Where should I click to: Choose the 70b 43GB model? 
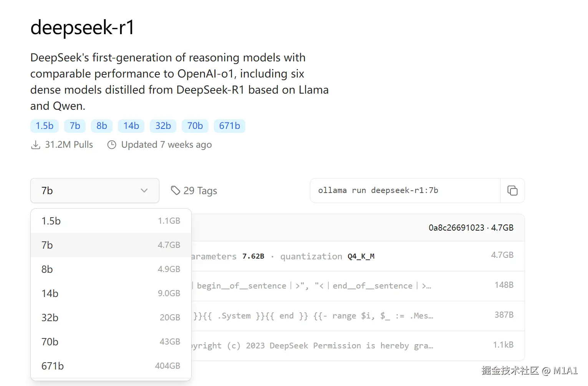point(111,342)
